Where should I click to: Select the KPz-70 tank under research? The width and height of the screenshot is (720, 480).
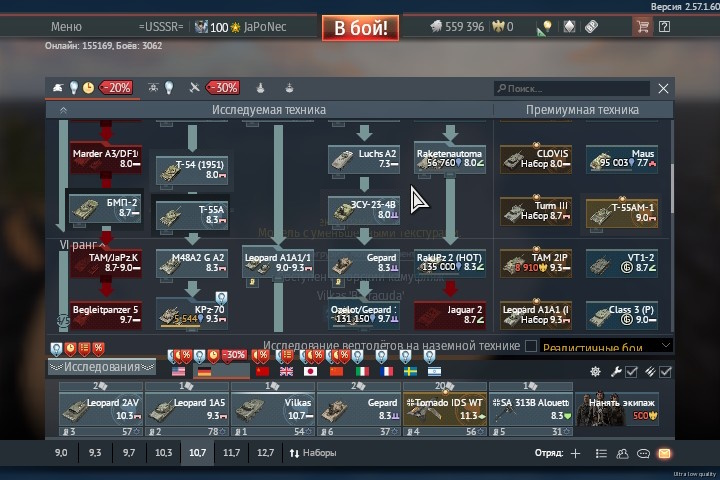tap(191, 315)
